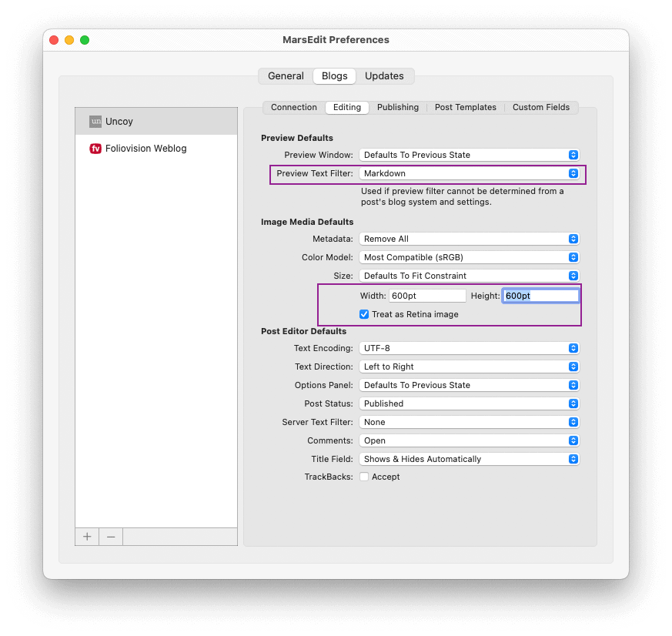This screenshot has height=636, width=672.
Task: Expand Color Model sRGB dropdown
Action: [x=470, y=257]
